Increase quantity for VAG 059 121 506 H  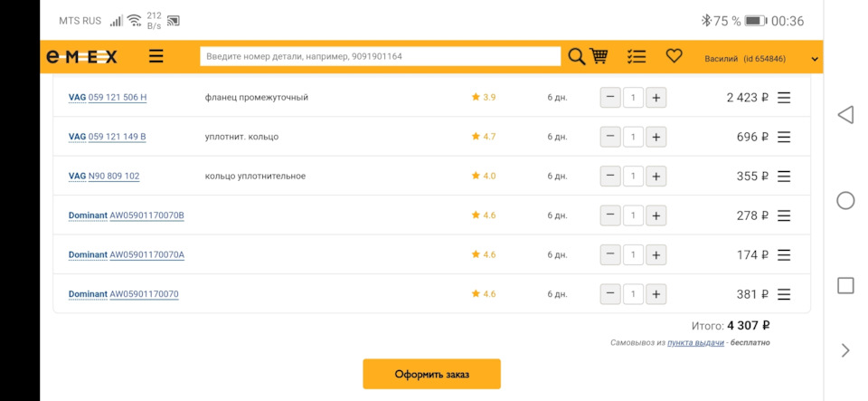coord(656,98)
